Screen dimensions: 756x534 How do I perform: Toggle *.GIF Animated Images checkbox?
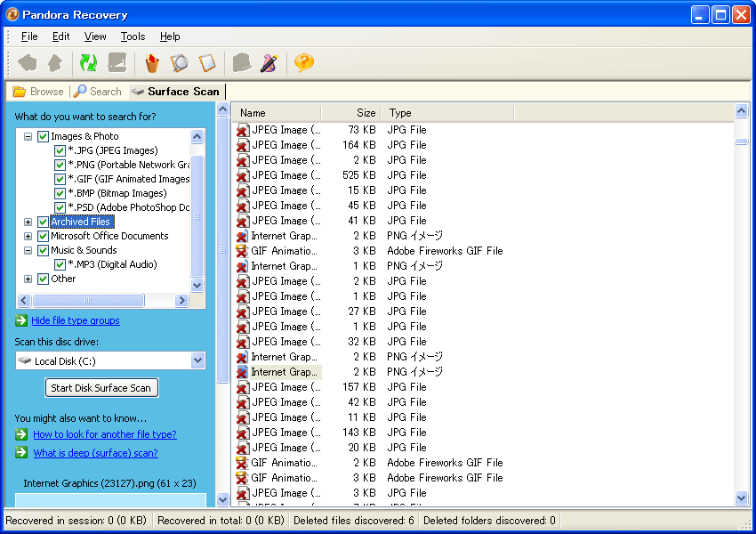[60, 179]
